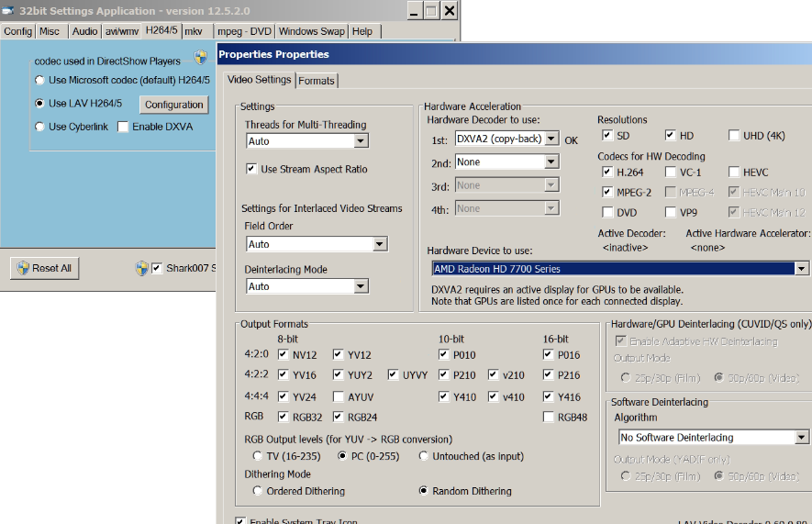Image resolution: width=812 pixels, height=524 pixels.
Task: Open the LAV Configuration button
Action: click(x=173, y=105)
